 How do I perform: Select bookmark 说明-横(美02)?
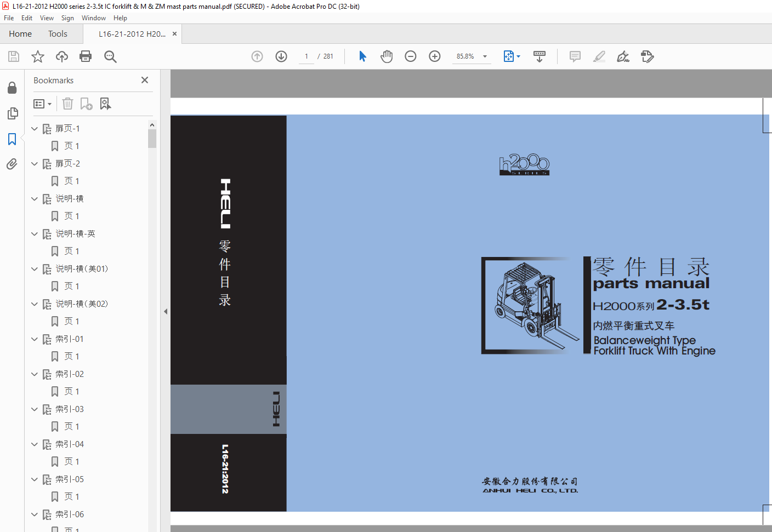coord(82,304)
